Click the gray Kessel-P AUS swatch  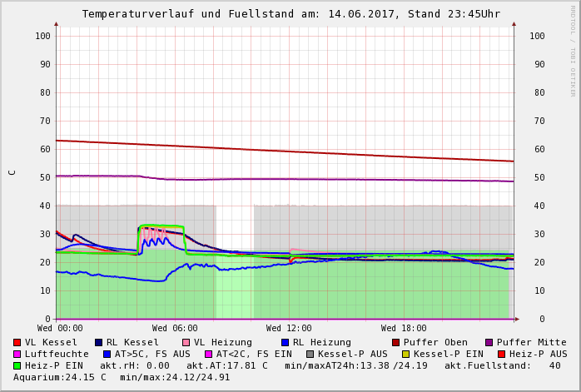point(310,354)
